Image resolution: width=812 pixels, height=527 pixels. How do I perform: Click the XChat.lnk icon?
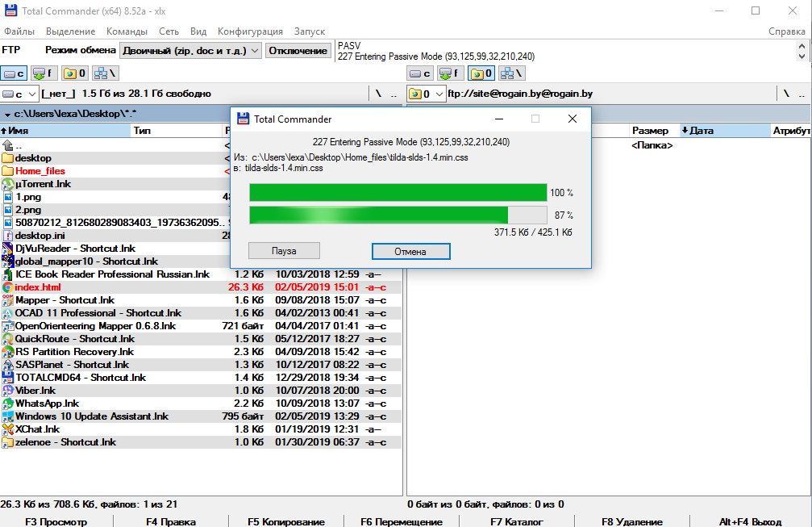8,429
